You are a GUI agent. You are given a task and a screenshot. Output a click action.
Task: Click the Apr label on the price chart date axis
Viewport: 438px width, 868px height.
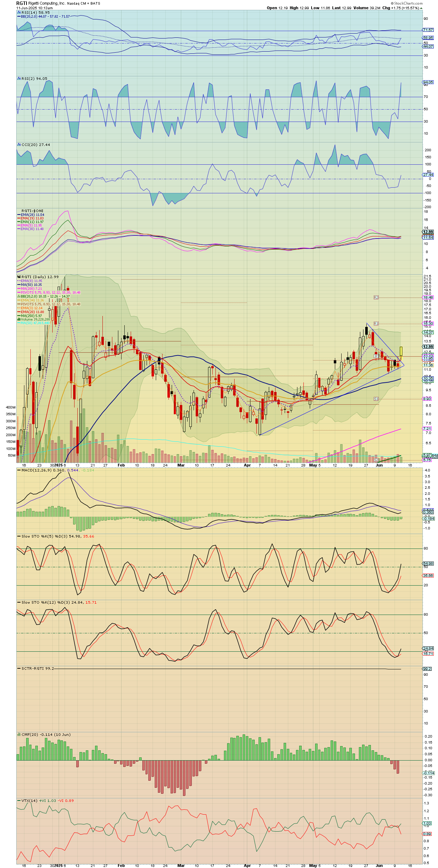(x=247, y=465)
